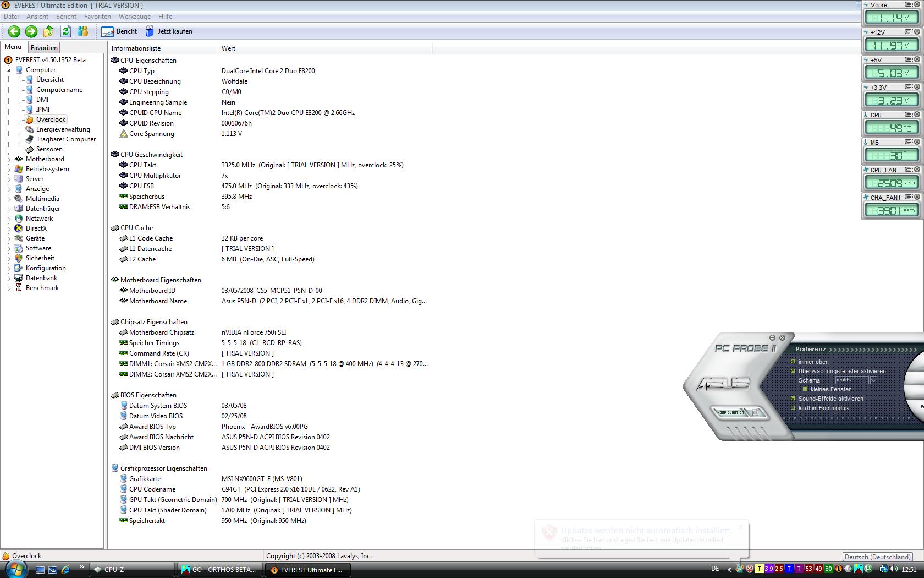Open the Ansicht menu
924x578 pixels.
click(37, 17)
